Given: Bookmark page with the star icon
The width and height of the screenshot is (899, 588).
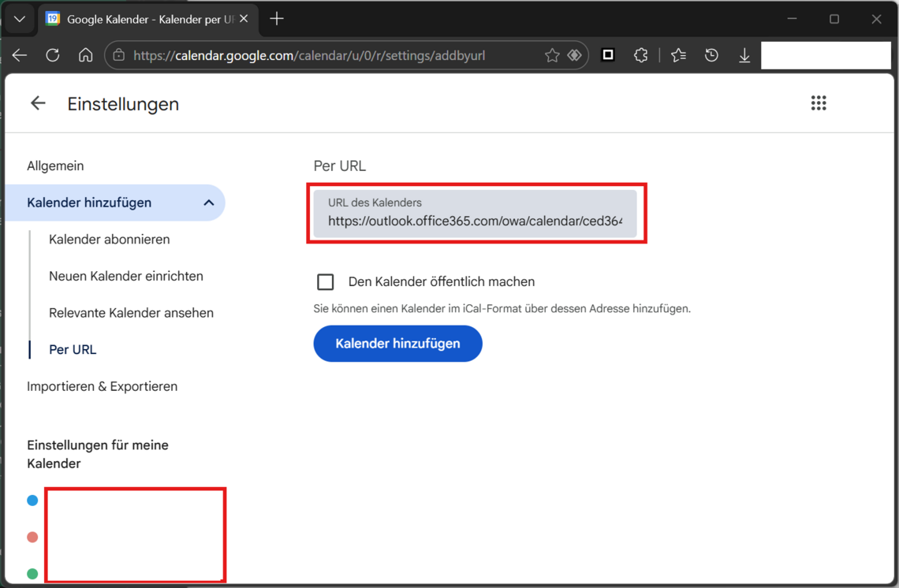Looking at the screenshot, I should coord(552,55).
